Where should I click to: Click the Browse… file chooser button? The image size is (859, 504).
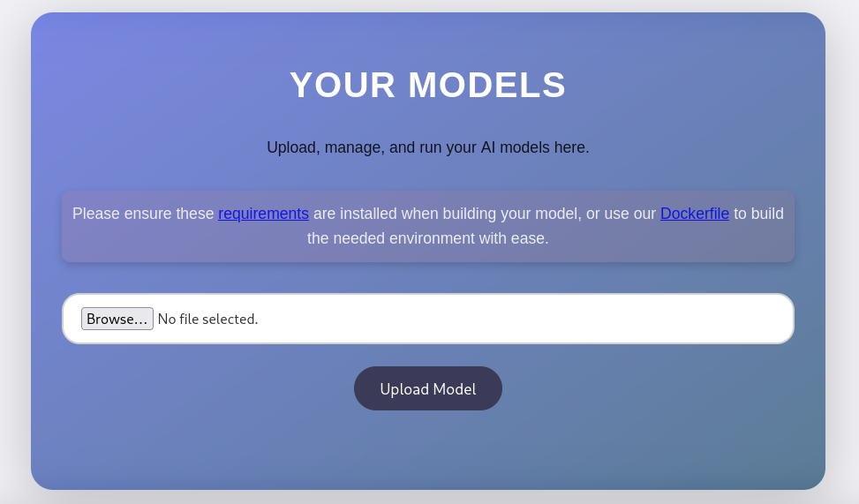(x=117, y=319)
